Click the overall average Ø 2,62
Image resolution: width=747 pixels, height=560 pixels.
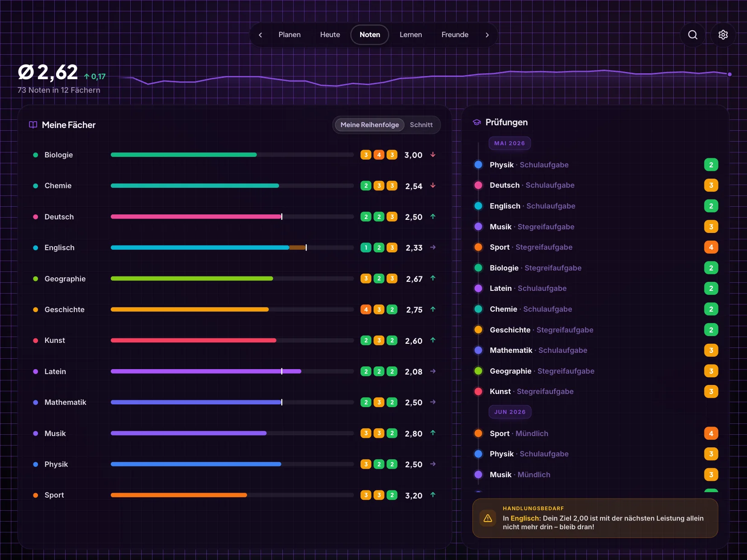point(48,72)
